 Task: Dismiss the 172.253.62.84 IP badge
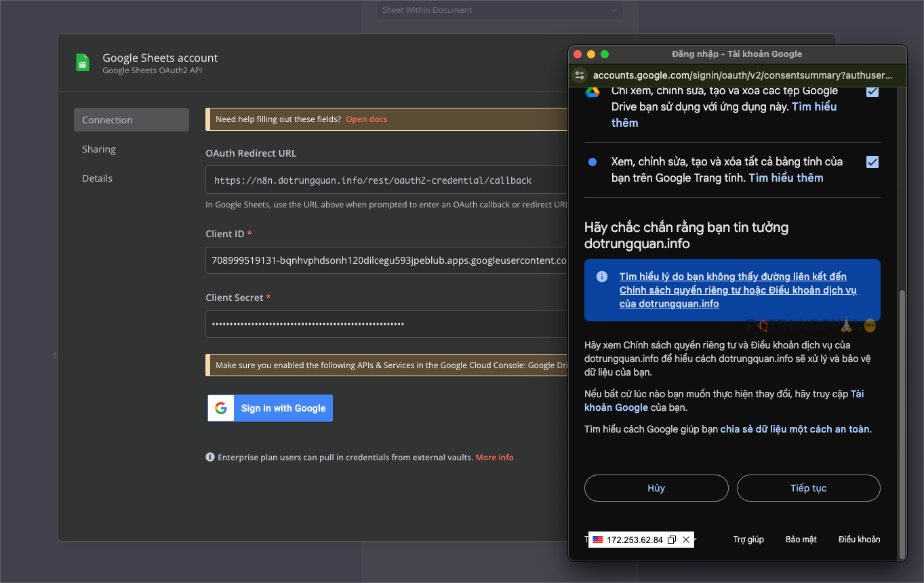[686, 540]
